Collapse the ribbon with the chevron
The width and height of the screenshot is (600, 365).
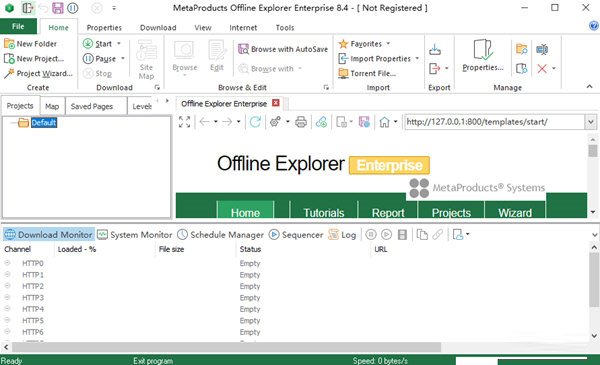click(x=589, y=87)
